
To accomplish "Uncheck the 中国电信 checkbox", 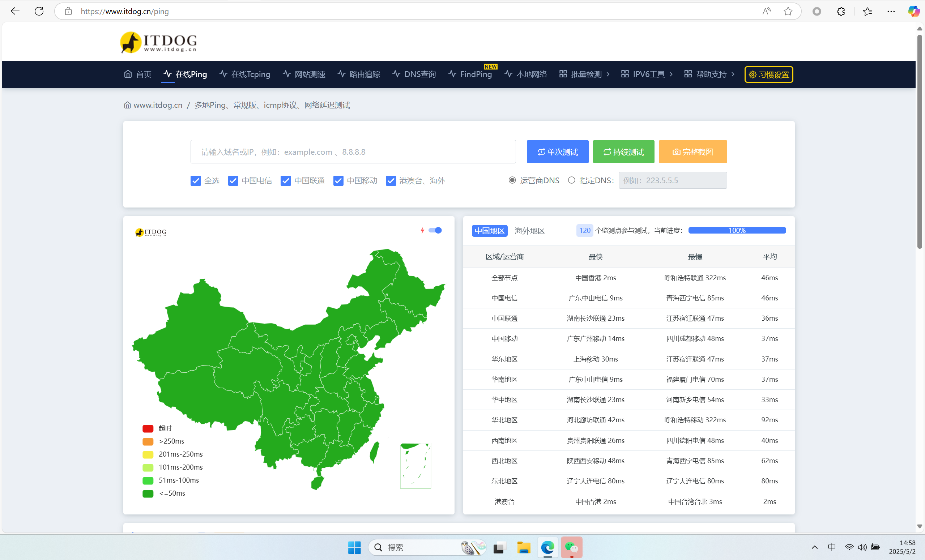I will (233, 181).
